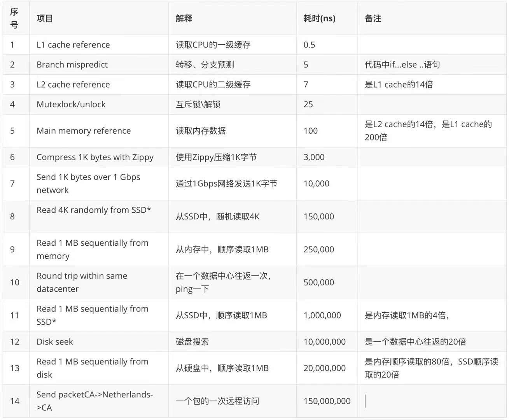Click the '通过1Gbps网络发送1K字节' explanation
Image resolution: width=509 pixels, height=420 pixels.
(226, 184)
